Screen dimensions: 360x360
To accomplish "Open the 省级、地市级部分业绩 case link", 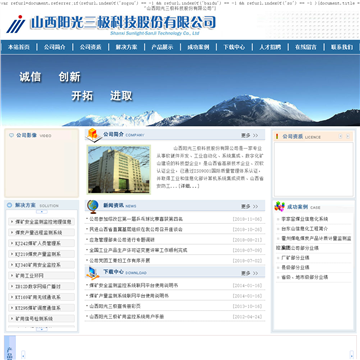I will (305, 277).
